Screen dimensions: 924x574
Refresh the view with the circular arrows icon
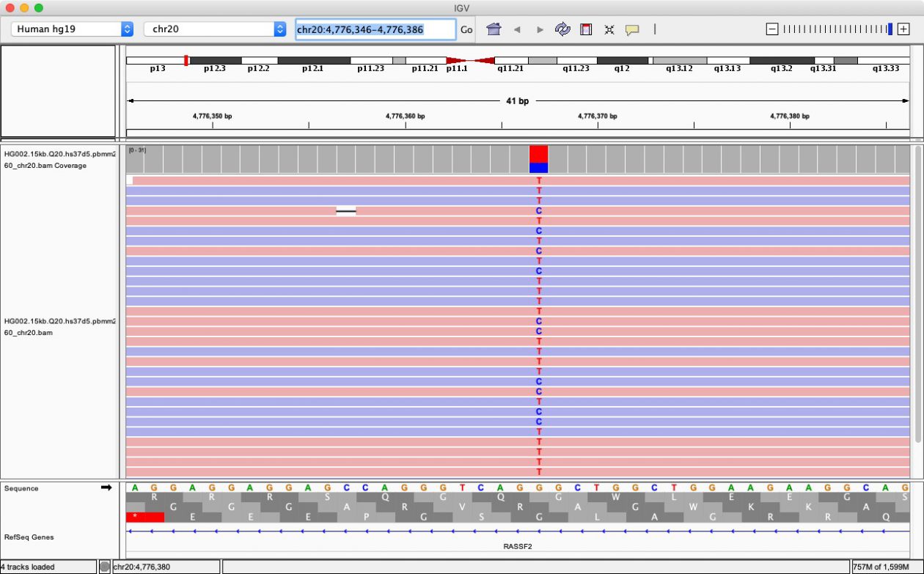click(x=563, y=29)
